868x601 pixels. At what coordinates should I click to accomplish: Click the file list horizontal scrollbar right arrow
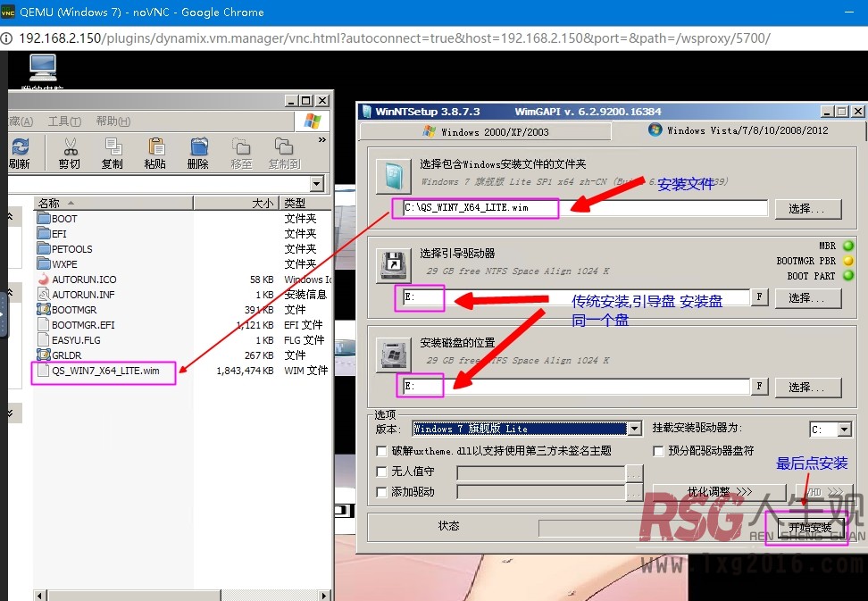tap(325, 596)
